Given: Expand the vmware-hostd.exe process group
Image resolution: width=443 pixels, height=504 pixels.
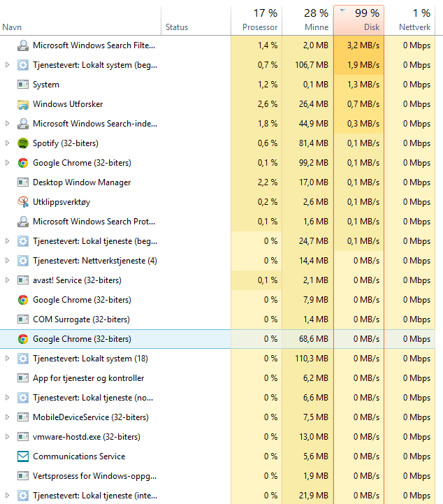Looking at the screenshot, I should coord(7,437).
